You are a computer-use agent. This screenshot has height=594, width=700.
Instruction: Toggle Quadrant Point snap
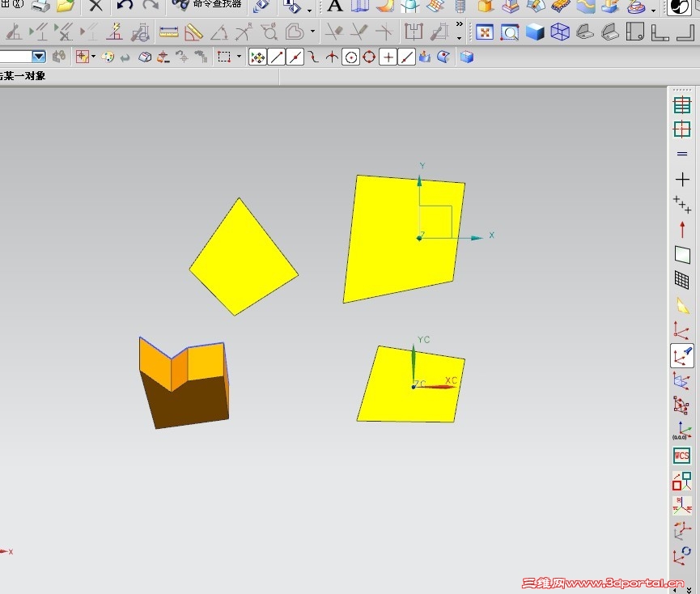tap(369, 57)
